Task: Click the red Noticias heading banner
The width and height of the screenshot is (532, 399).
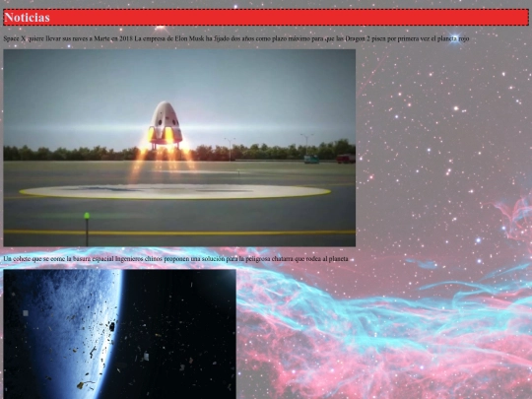Action: (x=266, y=18)
